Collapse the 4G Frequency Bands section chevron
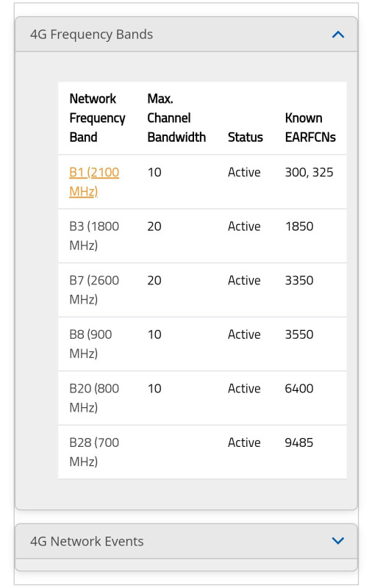 (x=338, y=35)
